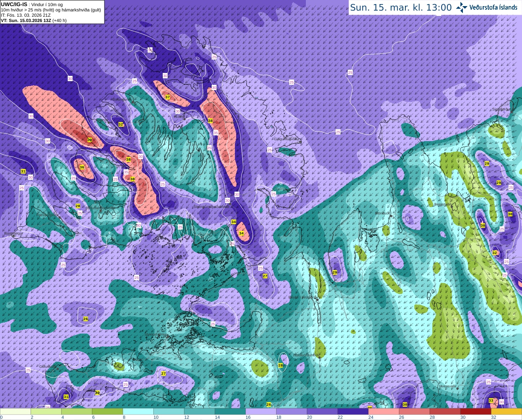This screenshot has width=522, height=420.
Task: Select the 2–4 m/s light green legend swatch
Action: 46,412
